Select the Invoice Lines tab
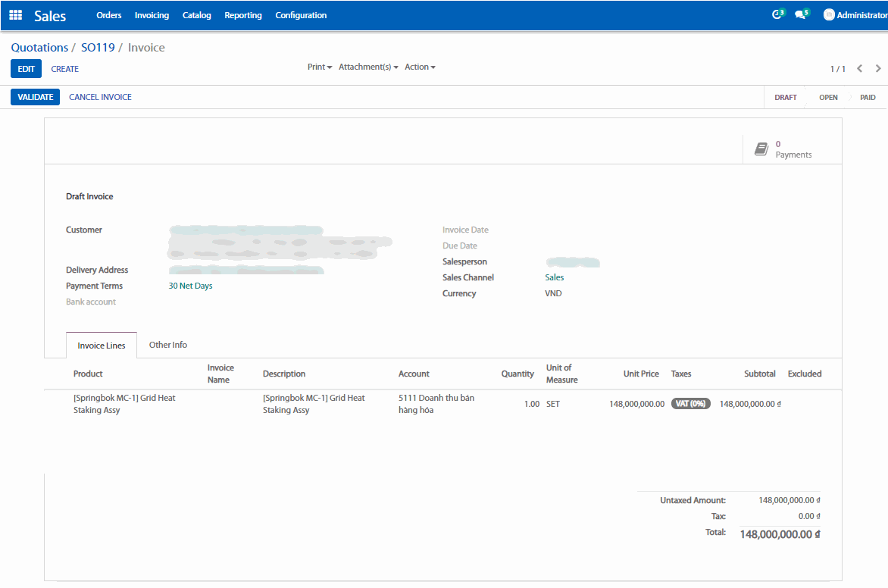 [102, 346]
